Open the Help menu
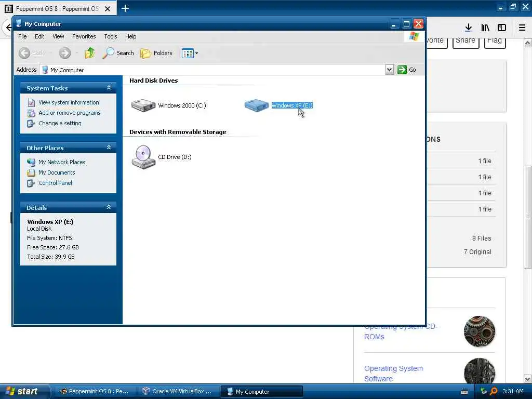Image resolution: width=532 pixels, height=399 pixels. pyautogui.click(x=130, y=36)
